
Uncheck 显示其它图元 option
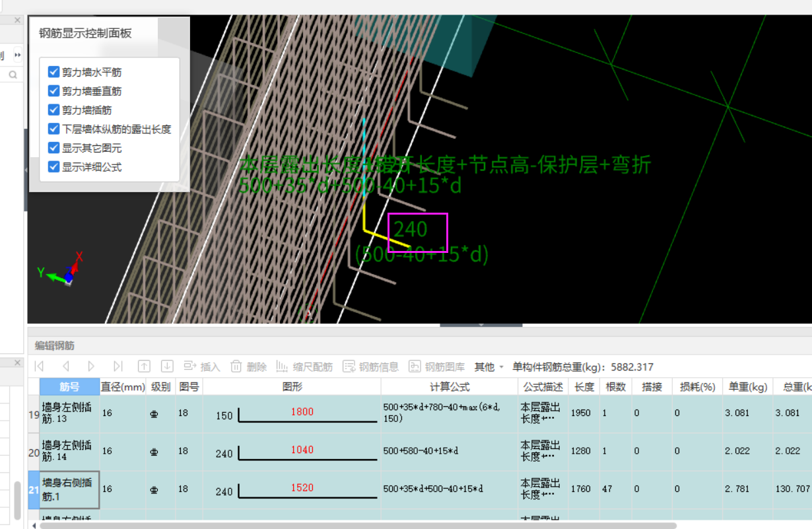(54, 148)
